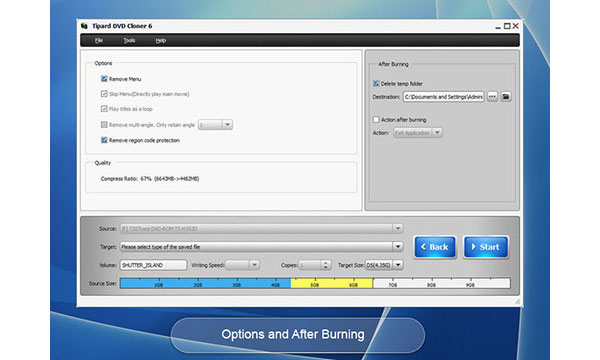Click the Compress Ratio 67% text
This screenshot has width=600, height=360.
150,179
